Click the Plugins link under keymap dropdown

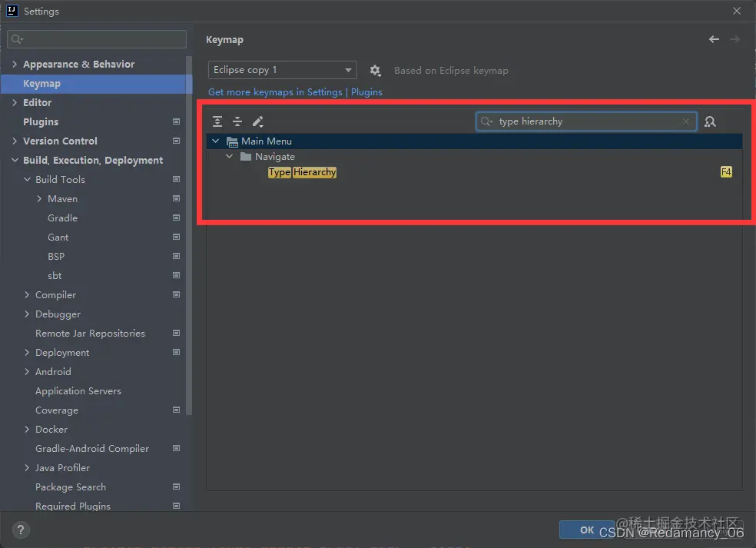pyautogui.click(x=366, y=92)
